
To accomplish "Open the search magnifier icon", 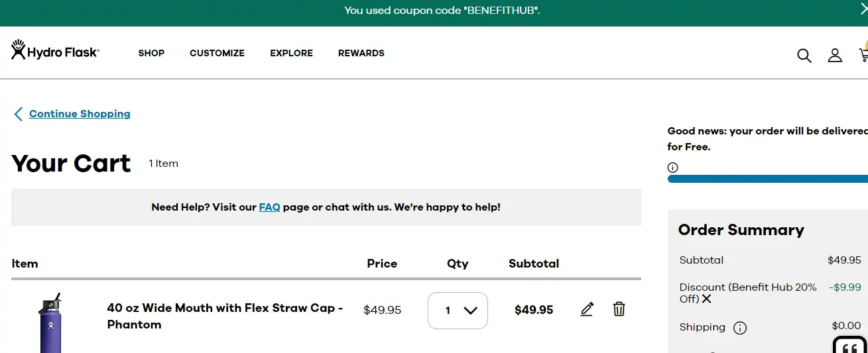I will pos(804,56).
